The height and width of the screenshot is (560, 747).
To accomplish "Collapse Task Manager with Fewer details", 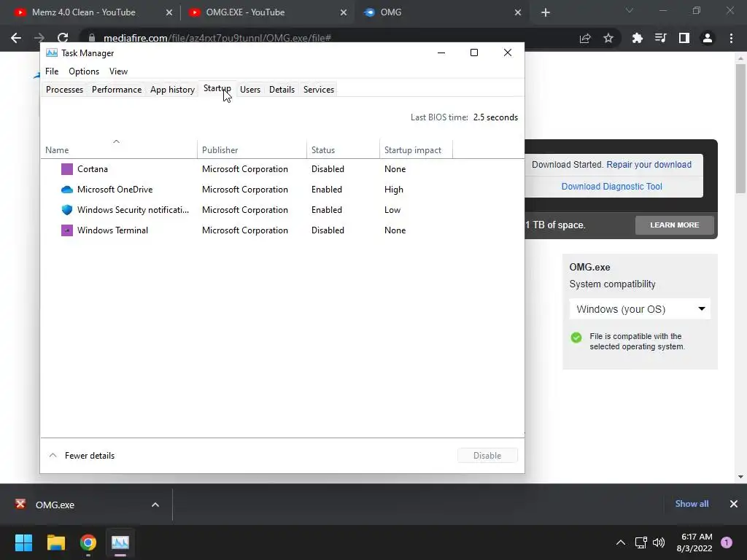I will click(82, 456).
